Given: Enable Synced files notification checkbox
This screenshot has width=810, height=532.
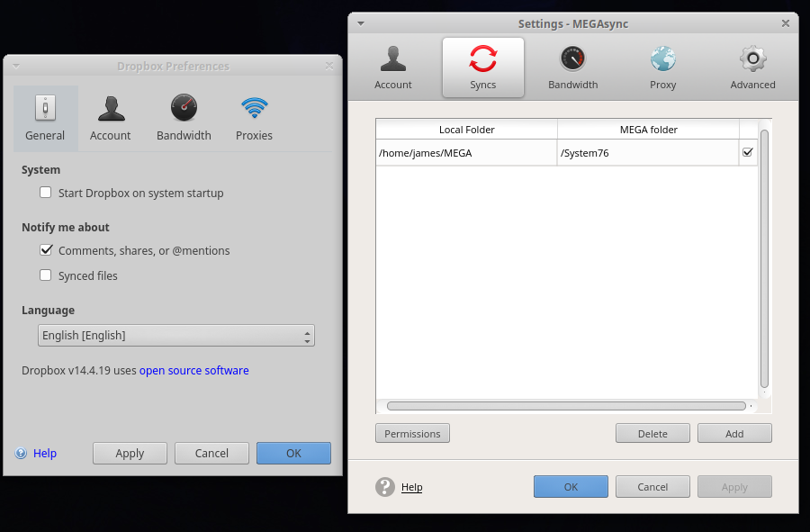Looking at the screenshot, I should click(x=46, y=275).
